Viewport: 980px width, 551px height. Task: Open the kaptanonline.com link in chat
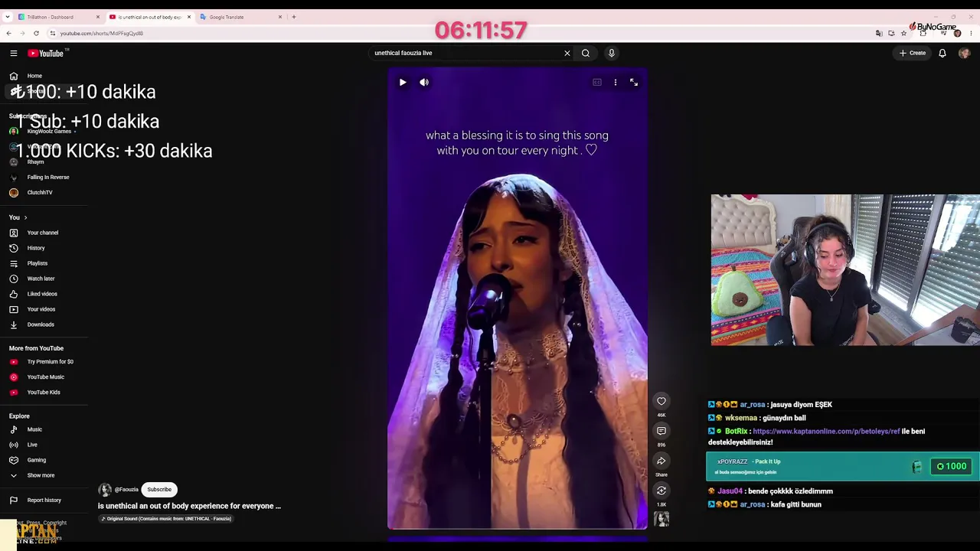click(826, 432)
